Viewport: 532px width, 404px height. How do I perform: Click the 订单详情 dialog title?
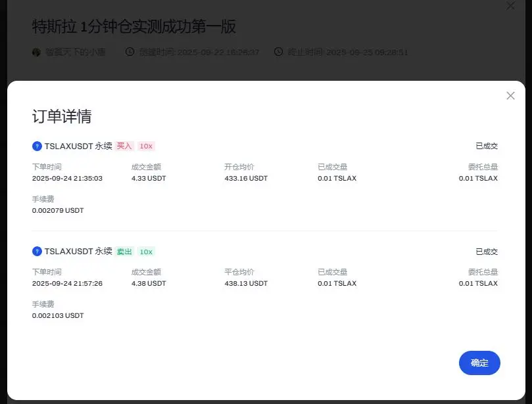click(62, 116)
